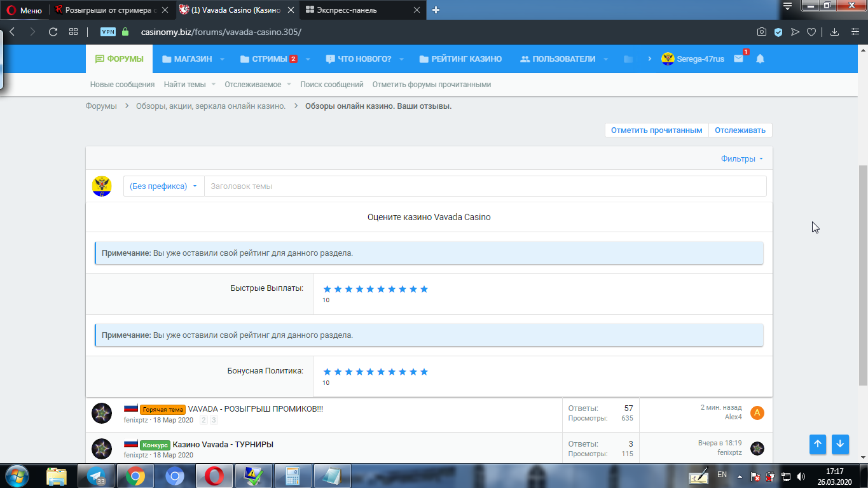Open the ПОЛЬЗОВАТЕЛИ navigation item

click(557, 59)
